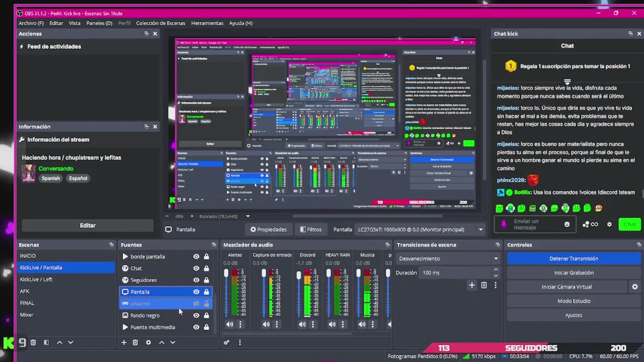Open Ajustes from Controles panel

click(x=574, y=315)
